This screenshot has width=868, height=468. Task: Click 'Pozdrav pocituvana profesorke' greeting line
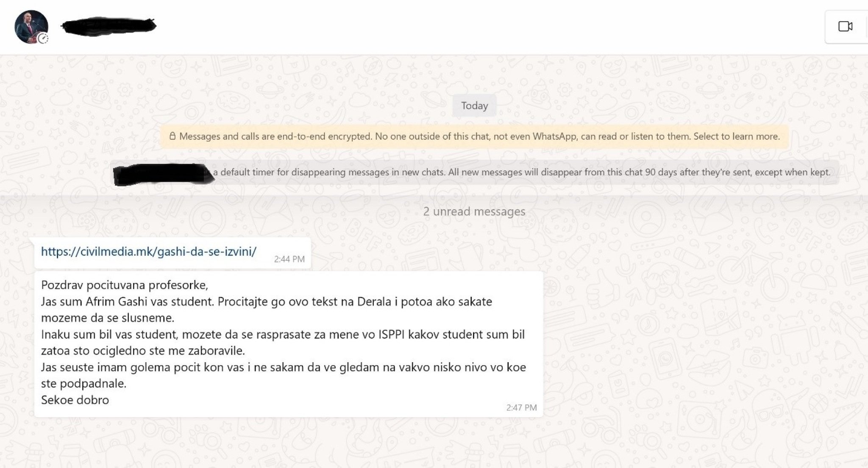point(125,285)
